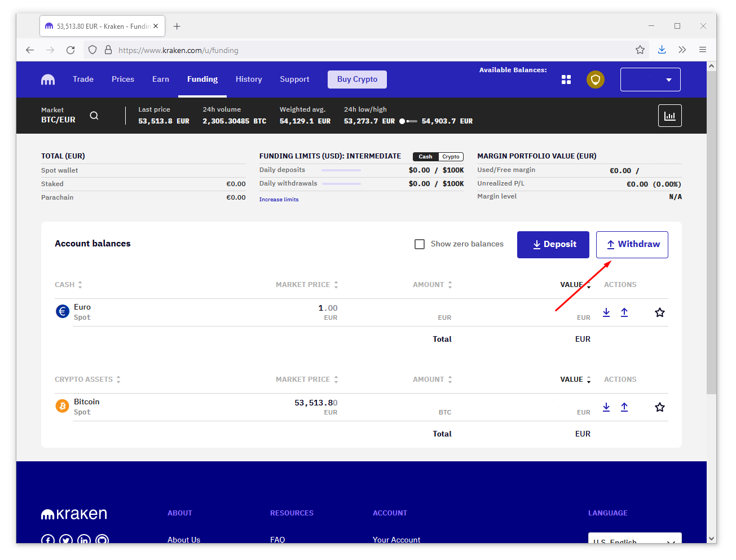Show more browser tools chevrons
This screenshot has height=560, width=736.
tap(682, 50)
